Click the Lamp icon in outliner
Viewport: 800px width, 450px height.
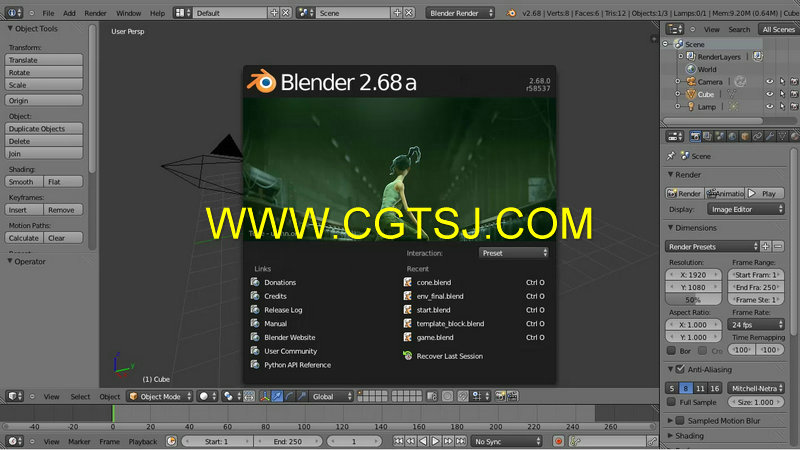click(691, 107)
